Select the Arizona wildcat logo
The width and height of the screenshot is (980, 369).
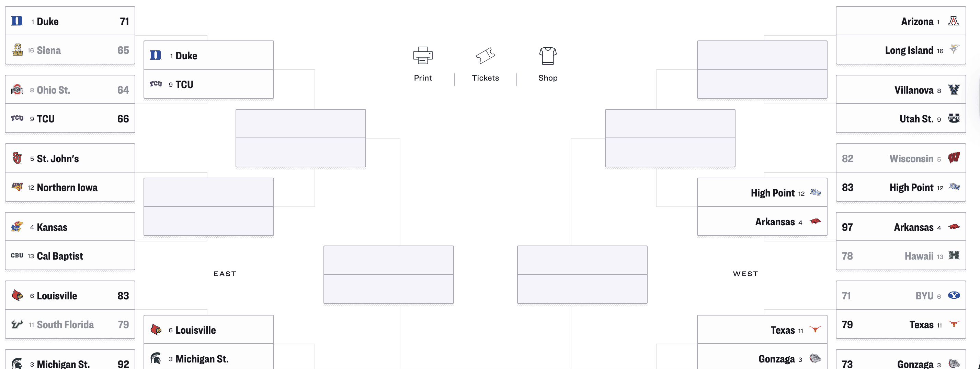954,21
